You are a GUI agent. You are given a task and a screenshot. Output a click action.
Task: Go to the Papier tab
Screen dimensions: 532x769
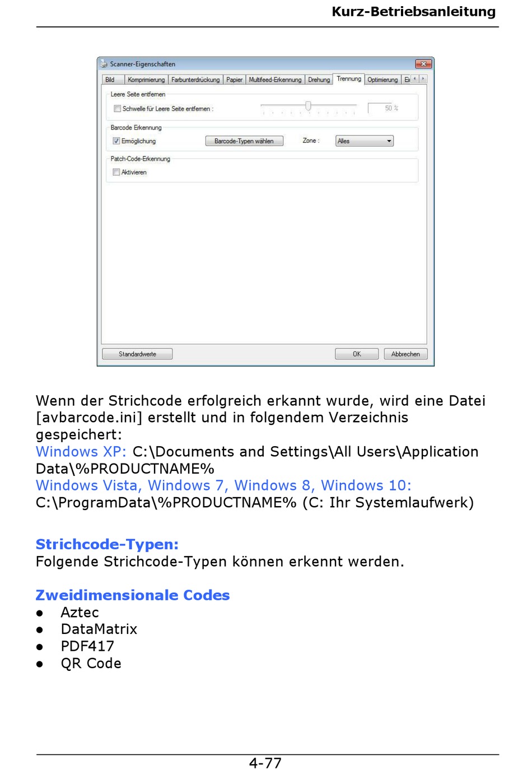234,80
